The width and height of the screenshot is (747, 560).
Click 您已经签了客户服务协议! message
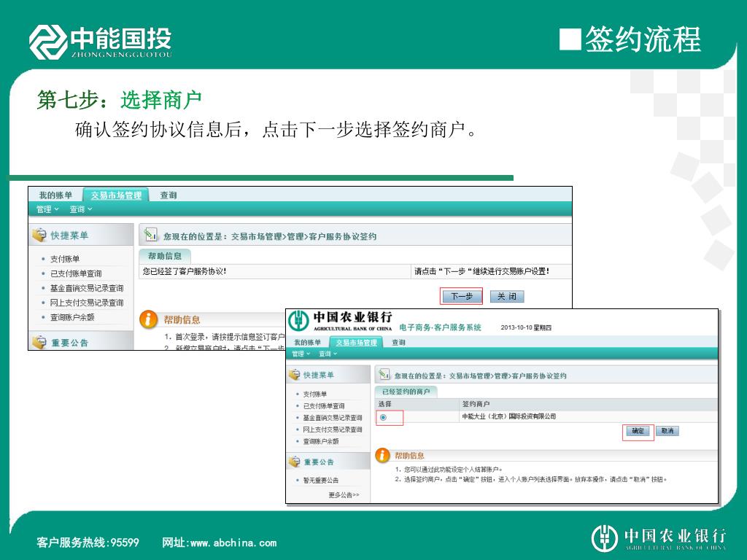pos(185,271)
